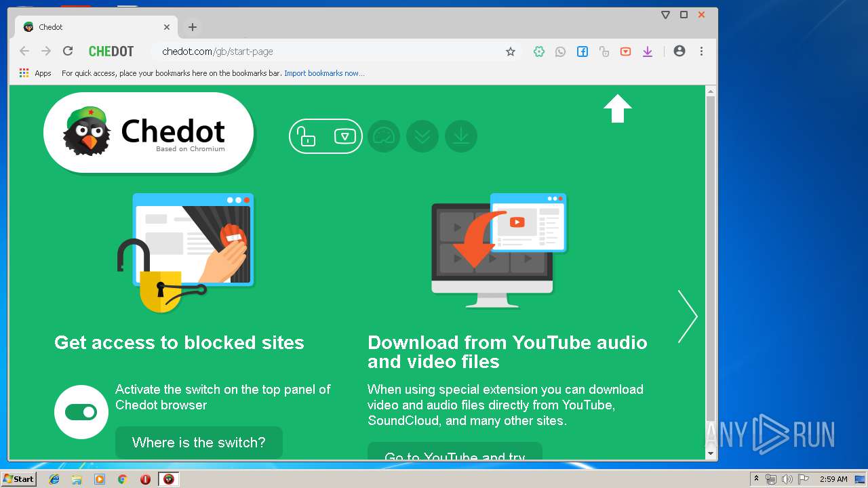Select the open padlock feature icon
This screenshot has height=488, width=868.
coord(307,136)
